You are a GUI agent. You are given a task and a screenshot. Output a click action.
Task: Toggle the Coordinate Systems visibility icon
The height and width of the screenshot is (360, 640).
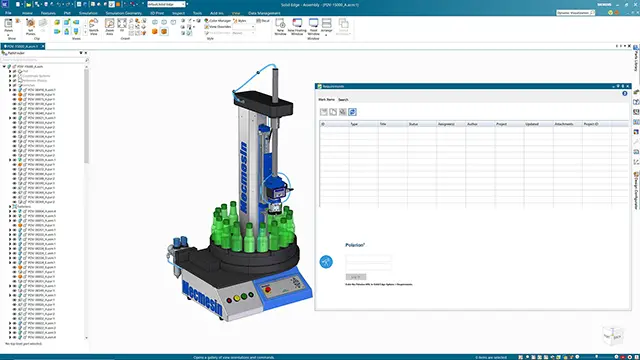click(x=15, y=76)
